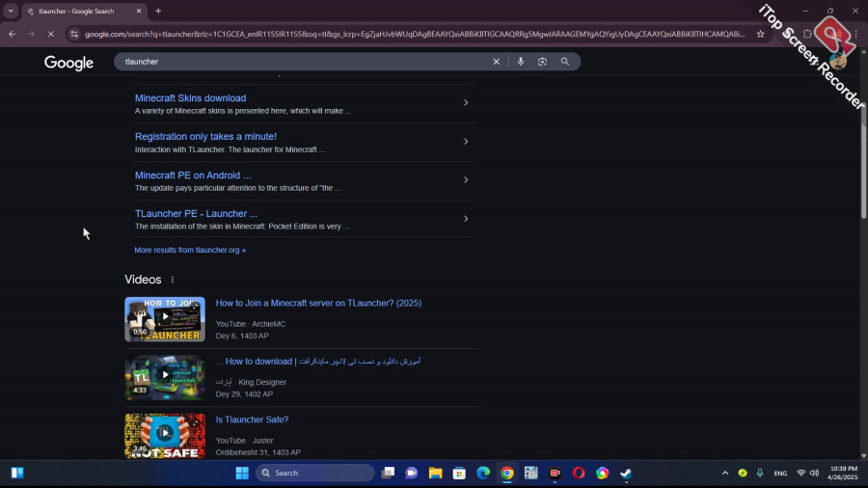
Task: Open Videos section three-dot menu
Action: click(173, 280)
